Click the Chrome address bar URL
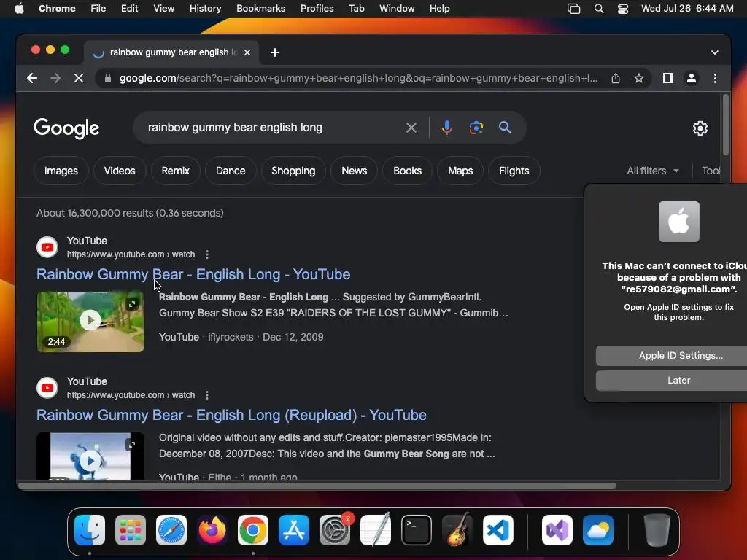 click(358, 78)
